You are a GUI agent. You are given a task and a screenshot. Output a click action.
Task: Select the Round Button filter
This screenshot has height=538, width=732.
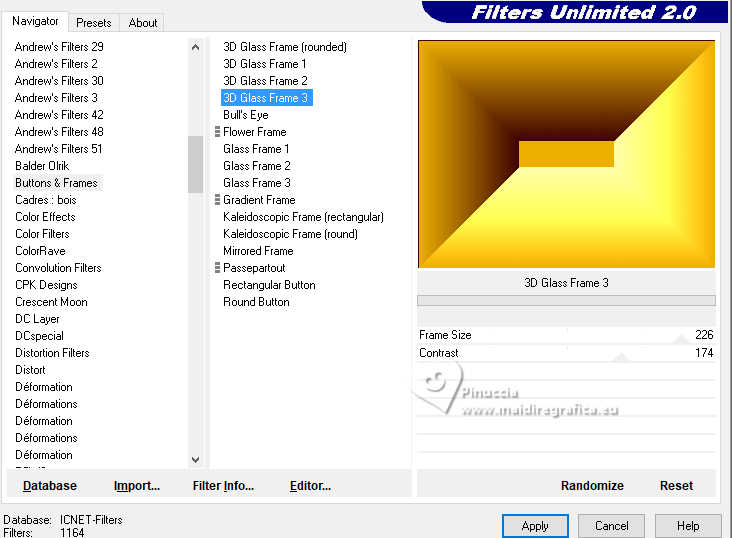pos(256,302)
